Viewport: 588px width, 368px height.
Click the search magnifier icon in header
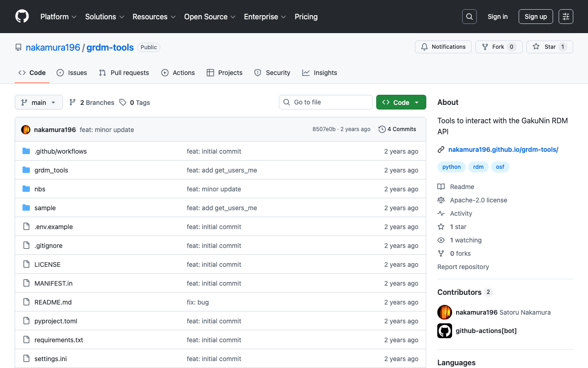pos(469,17)
